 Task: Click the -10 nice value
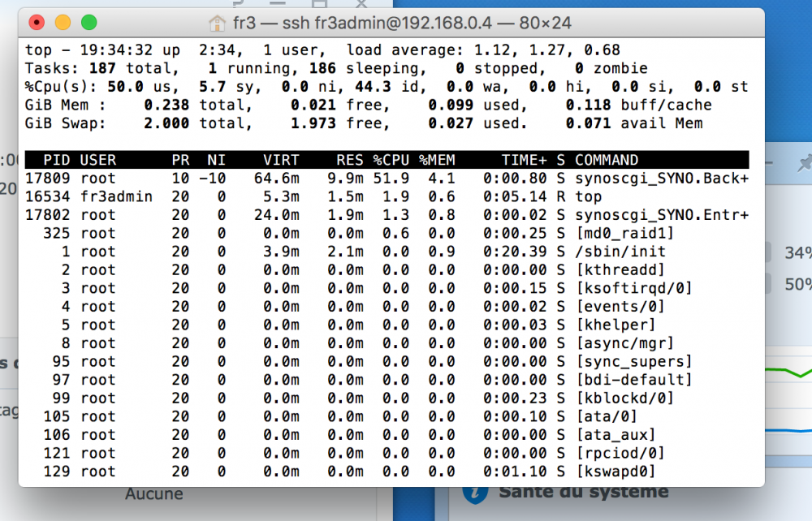[212, 179]
